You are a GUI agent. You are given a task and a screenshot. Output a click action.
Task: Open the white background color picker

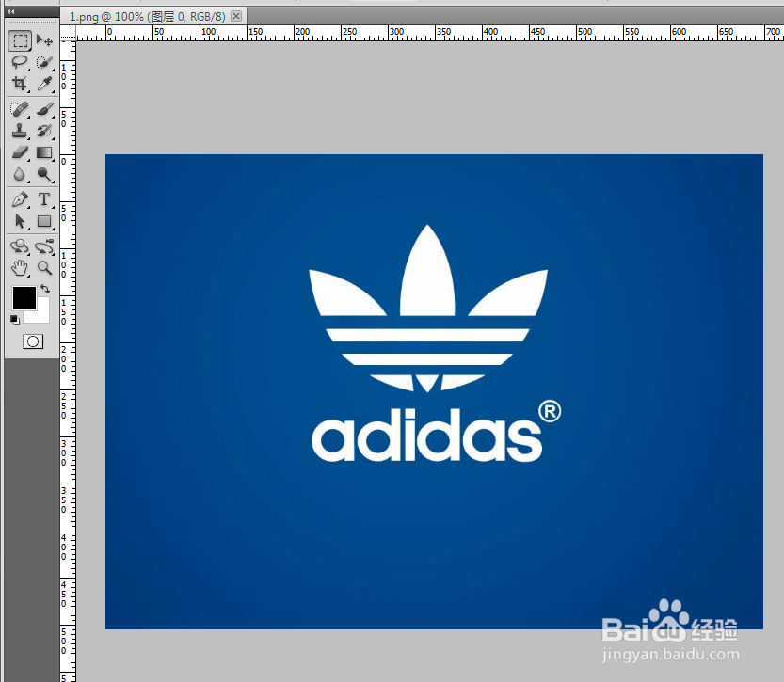42,315
